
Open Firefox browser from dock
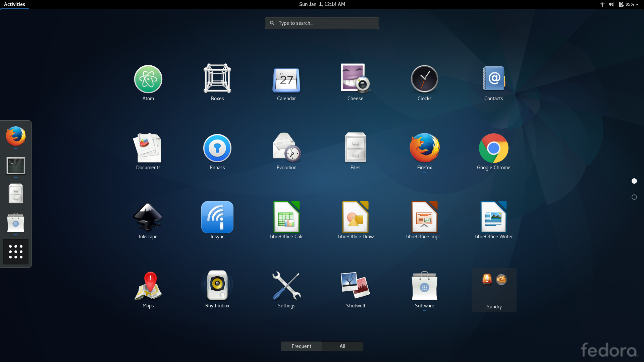tap(15, 136)
